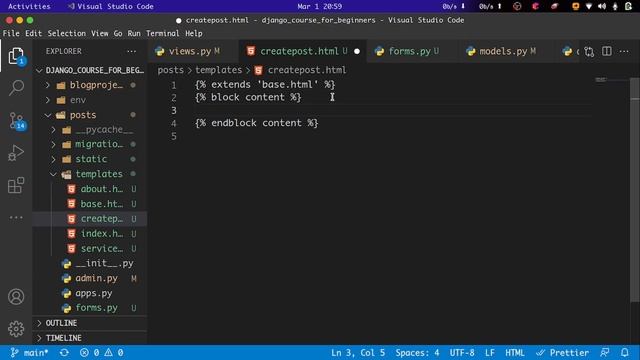Viewport: 640px width, 360px height.
Task: Open editor more actions ellipsis
Action: click(x=624, y=51)
